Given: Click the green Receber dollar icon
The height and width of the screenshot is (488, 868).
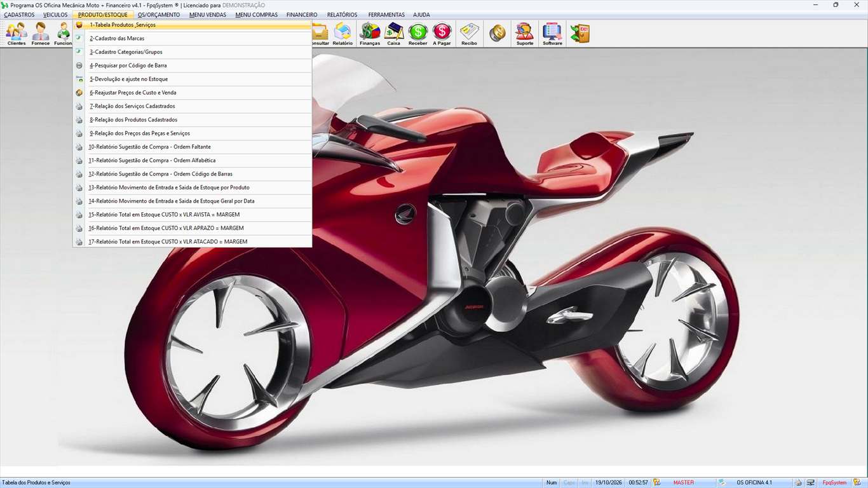Looking at the screenshot, I should 418,34.
